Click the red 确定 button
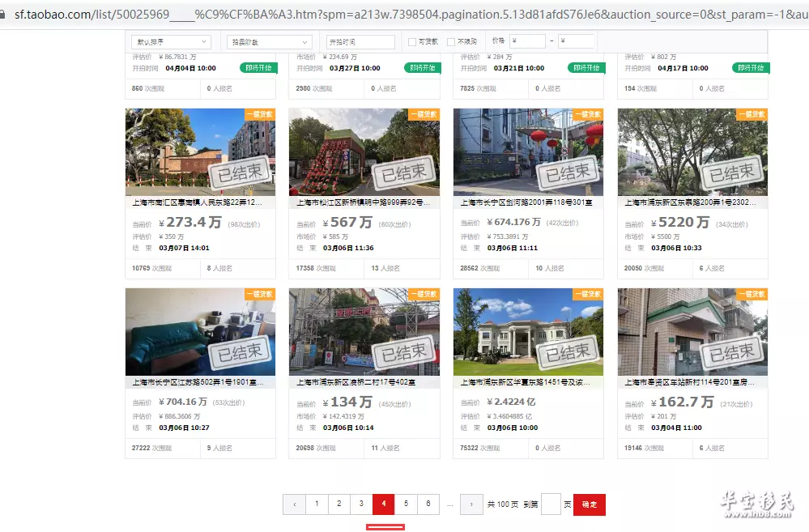Viewport: 809px width, 532px height. [590, 504]
